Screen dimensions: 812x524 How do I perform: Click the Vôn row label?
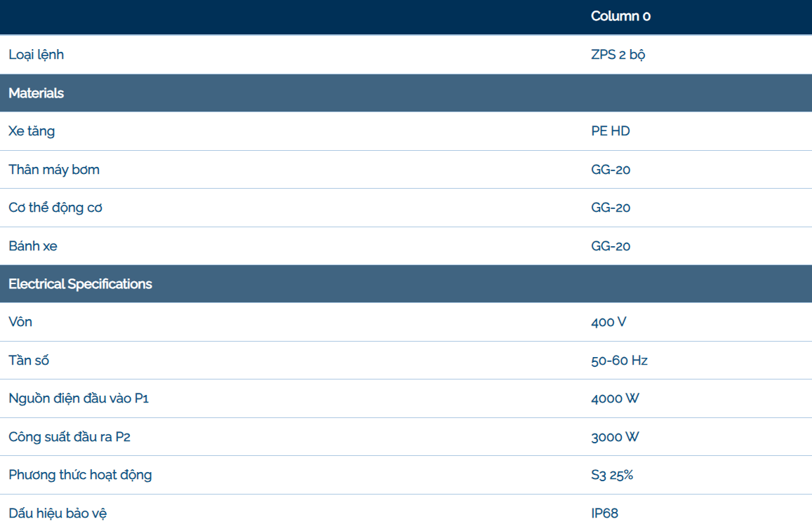pos(20,322)
